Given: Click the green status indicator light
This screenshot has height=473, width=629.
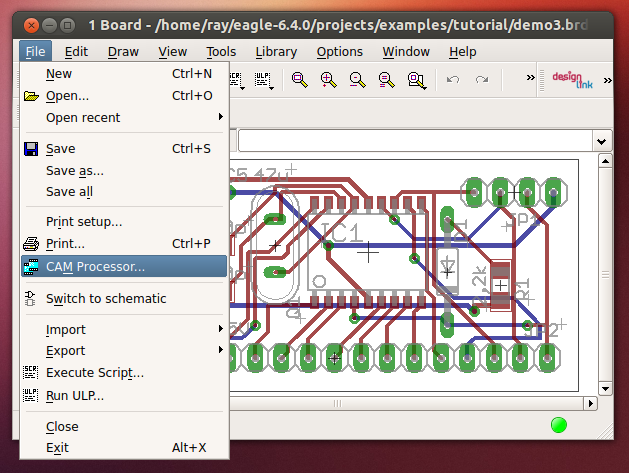Looking at the screenshot, I should tap(559, 425).
